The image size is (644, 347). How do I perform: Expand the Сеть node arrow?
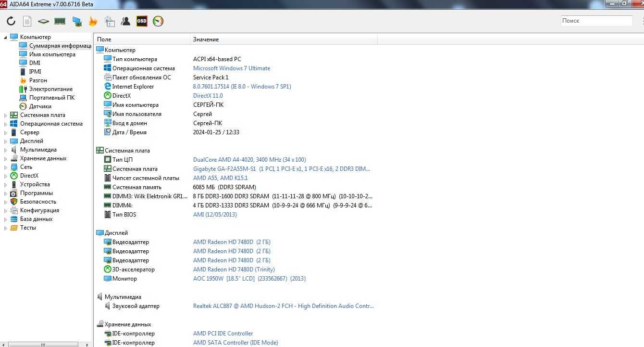pyautogui.click(x=6, y=167)
